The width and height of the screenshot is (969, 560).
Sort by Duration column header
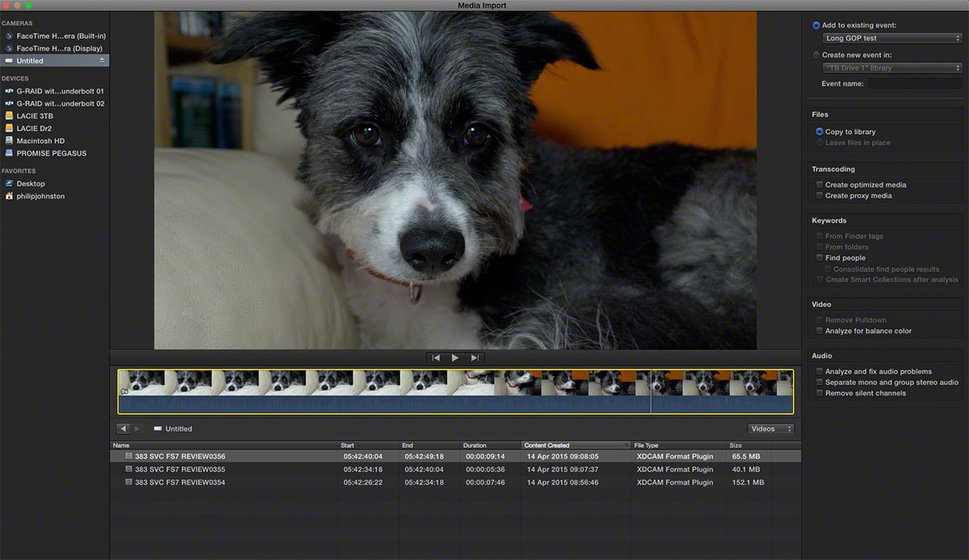[490, 445]
